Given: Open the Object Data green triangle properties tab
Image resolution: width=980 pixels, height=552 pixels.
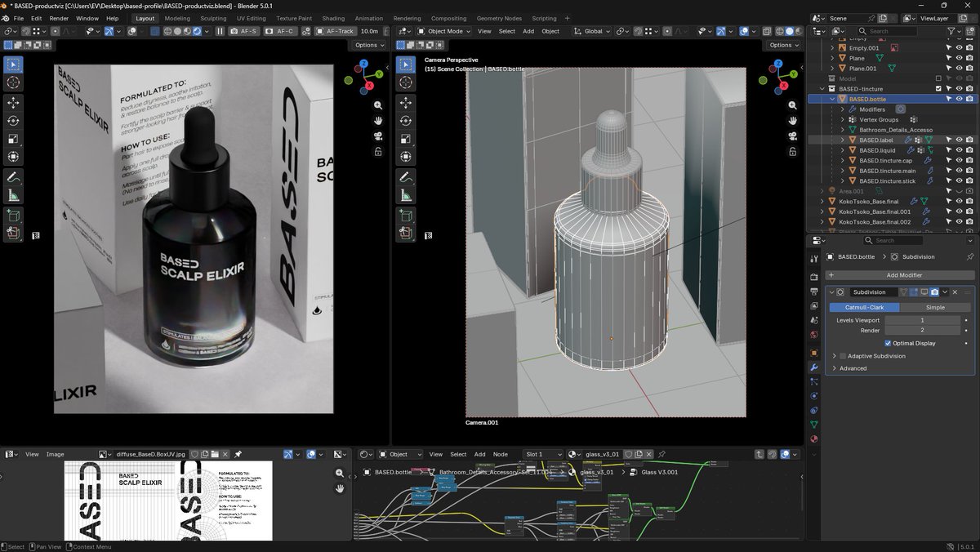Looking at the screenshot, I should click(x=813, y=425).
